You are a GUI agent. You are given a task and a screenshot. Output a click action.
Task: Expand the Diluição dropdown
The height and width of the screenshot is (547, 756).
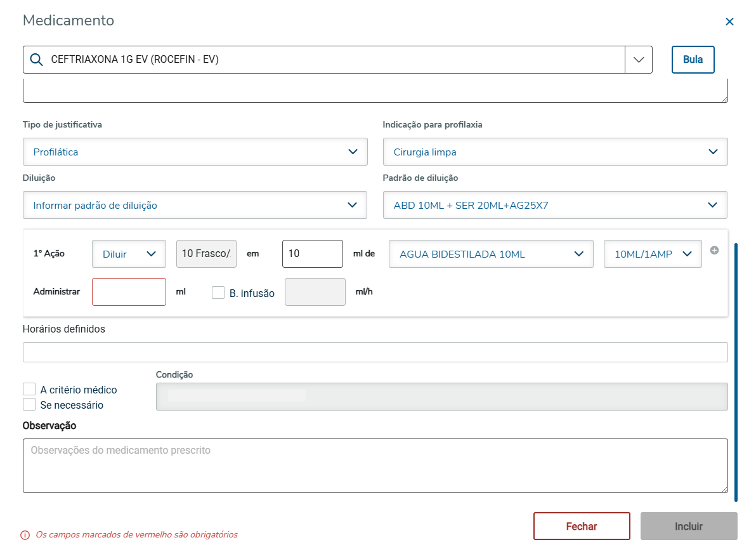[x=195, y=206]
